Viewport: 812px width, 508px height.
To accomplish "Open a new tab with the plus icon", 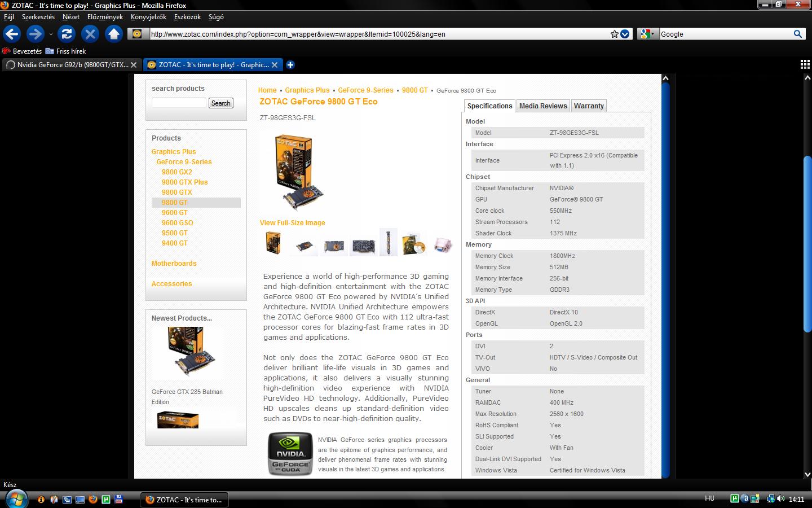I will pos(290,65).
